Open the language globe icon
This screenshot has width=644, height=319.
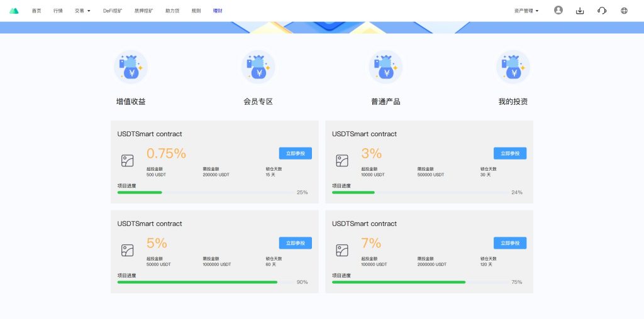click(625, 11)
